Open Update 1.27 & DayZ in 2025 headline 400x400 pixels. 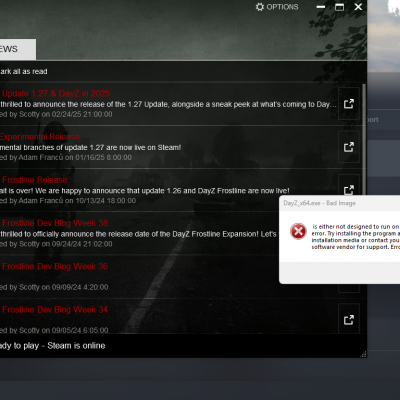pyautogui.click(x=56, y=93)
